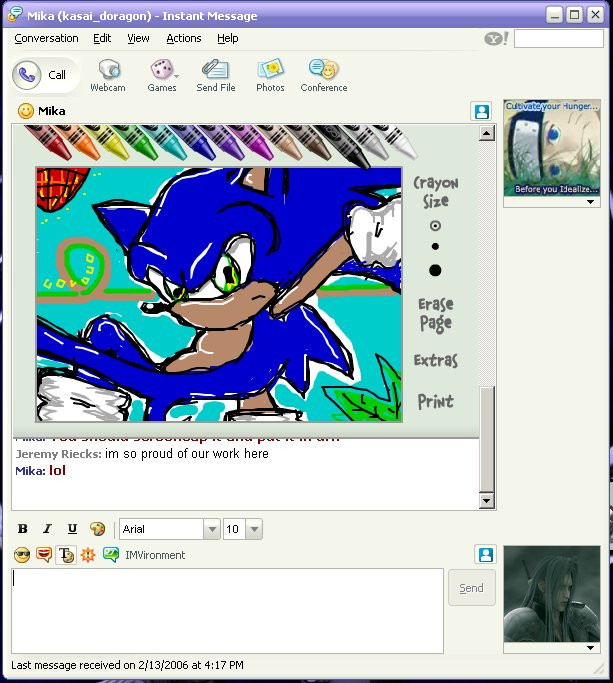Image resolution: width=613 pixels, height=683 pixels.
Task: Select the medium crayon size dot
Action: coord(435,247)
